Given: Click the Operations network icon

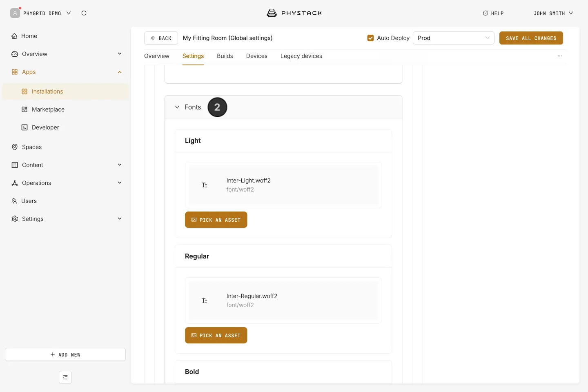Looking at the screenshot, I should pyautogui.click(x=15, y=183).
